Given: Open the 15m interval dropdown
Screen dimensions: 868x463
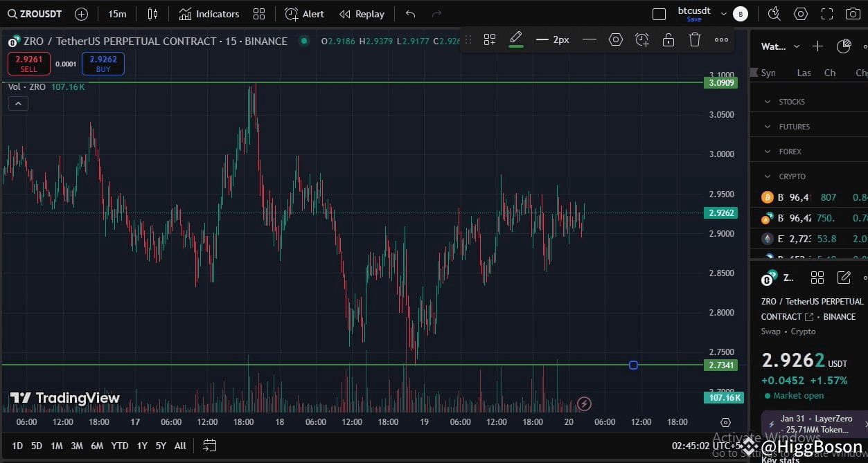Looking at the screenshot, I should [x=116, y=14].
